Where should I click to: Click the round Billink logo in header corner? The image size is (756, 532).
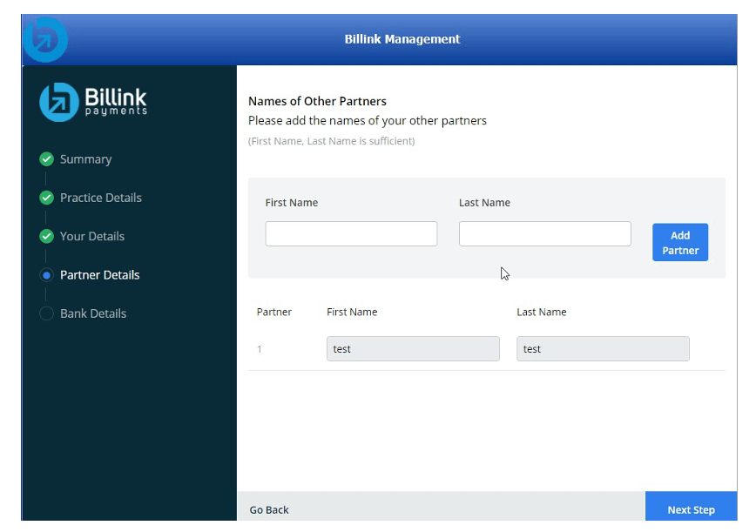click(44, 39)
